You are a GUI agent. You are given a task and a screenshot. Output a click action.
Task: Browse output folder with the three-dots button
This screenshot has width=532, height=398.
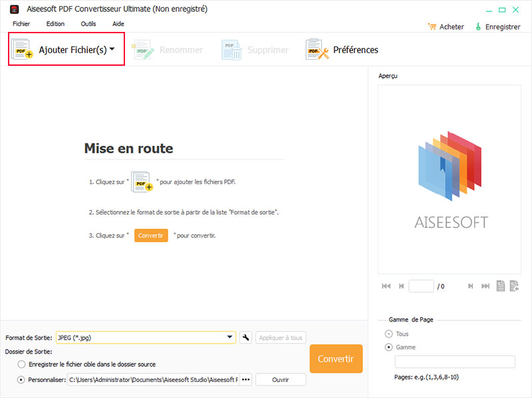point(245,379)
